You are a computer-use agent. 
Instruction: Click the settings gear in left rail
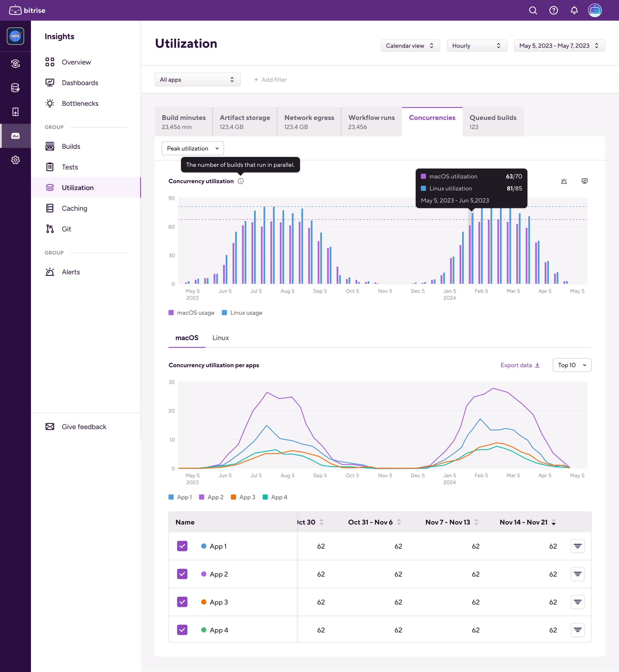tap(15, 160)
